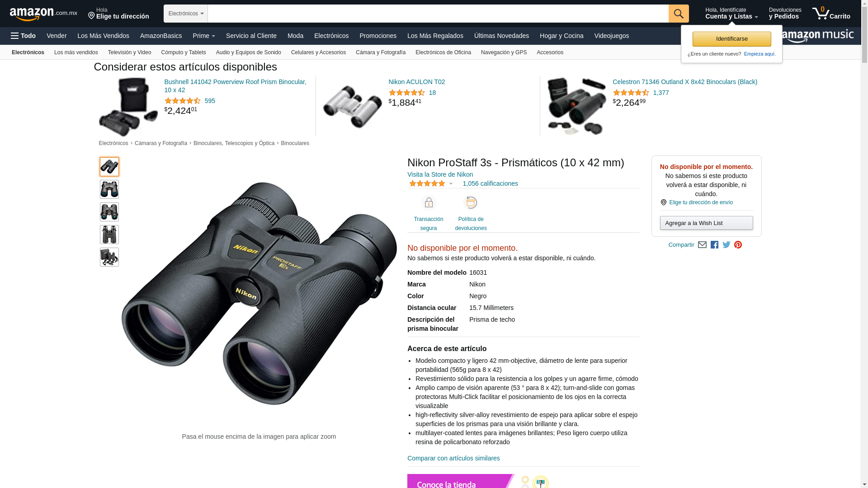Go to Celulares y Accesorios subcategory
Viewport: 868px width, 488px height.
[318, 52]
